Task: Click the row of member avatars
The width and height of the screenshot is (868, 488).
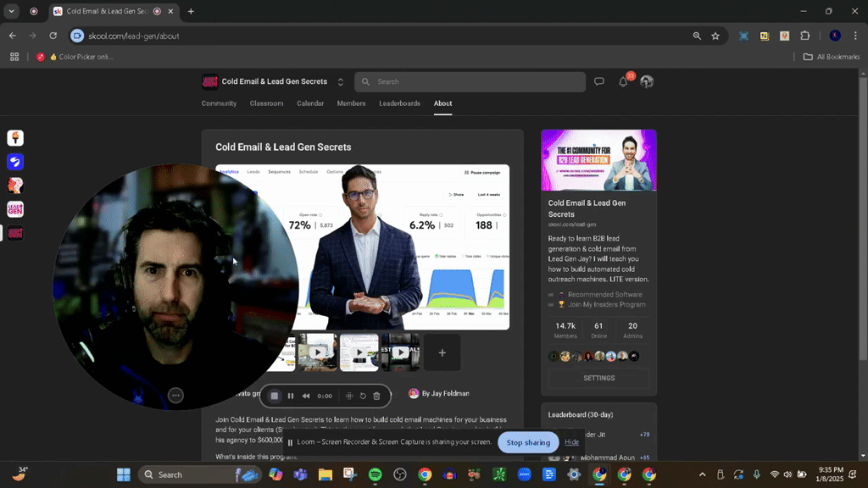Action: 594,357
